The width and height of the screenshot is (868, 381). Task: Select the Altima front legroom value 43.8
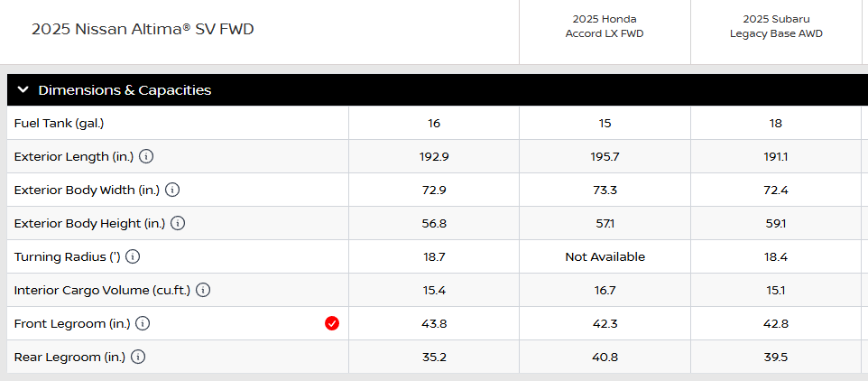point(434,323)
